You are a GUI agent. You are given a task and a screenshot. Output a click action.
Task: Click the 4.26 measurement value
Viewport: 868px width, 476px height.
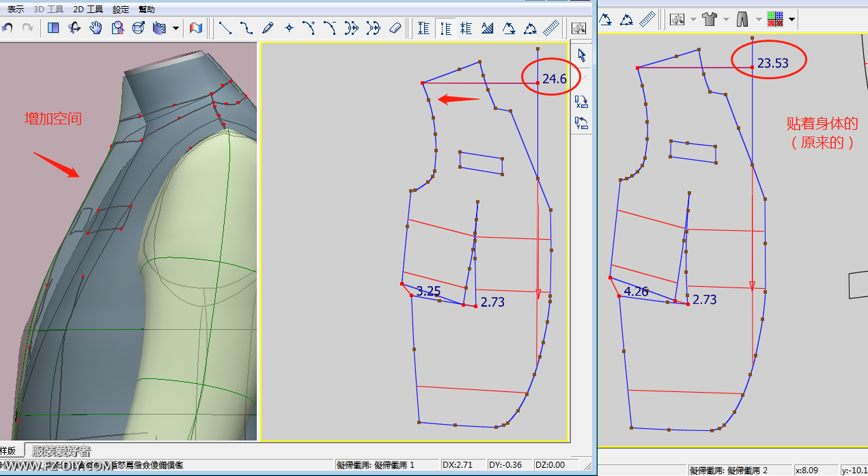pyautogui.click(x=636, y=291)
